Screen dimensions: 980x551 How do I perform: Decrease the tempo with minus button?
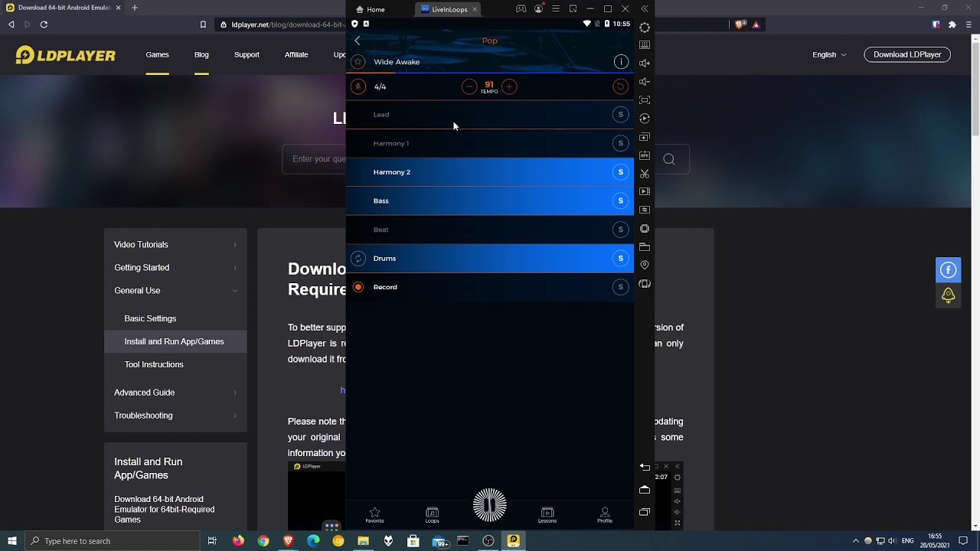(469, 86)
